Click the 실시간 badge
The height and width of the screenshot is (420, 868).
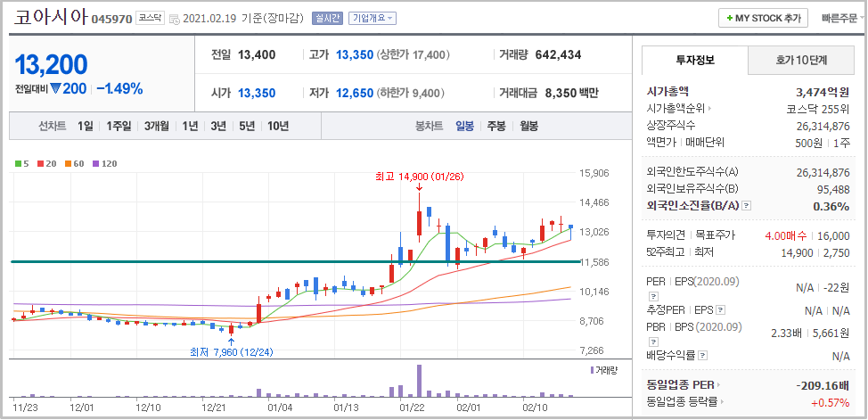coord(327,18)
